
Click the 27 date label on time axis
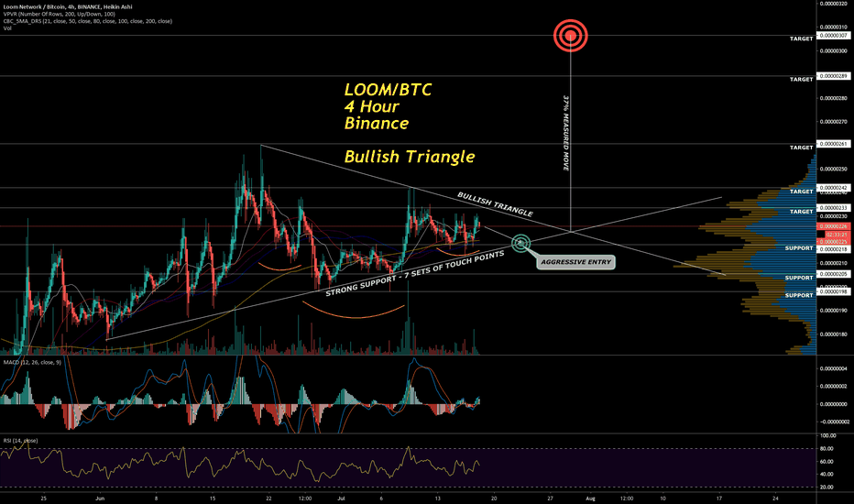[550, 498]
